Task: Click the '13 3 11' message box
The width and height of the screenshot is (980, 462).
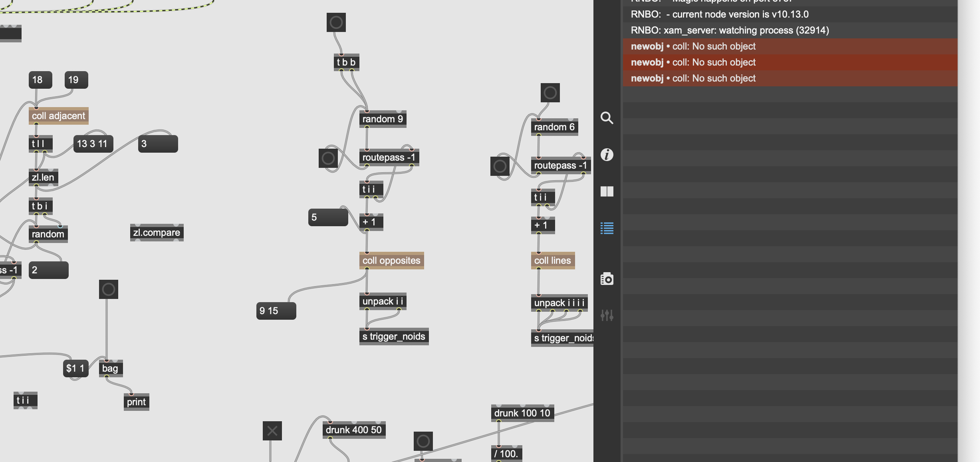Action: coord(93,144)
